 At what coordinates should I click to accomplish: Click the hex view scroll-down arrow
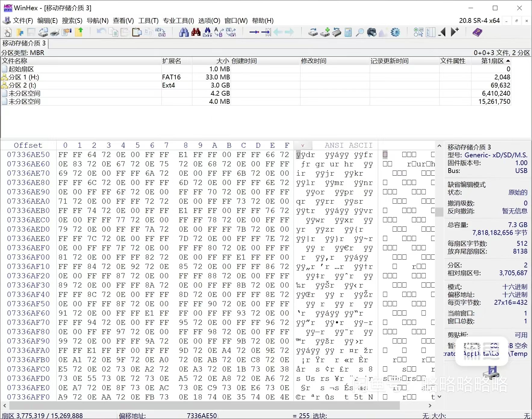coord(439,397)
